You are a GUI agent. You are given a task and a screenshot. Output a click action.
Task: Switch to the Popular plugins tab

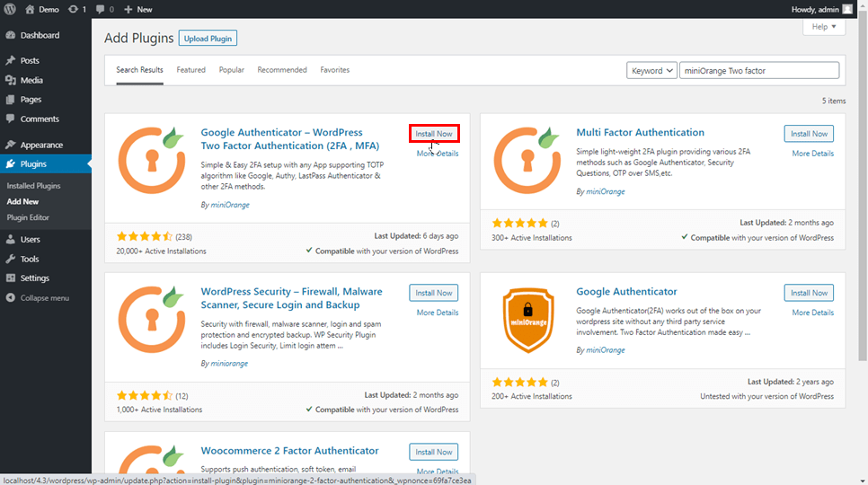click(x=232, y=70)
